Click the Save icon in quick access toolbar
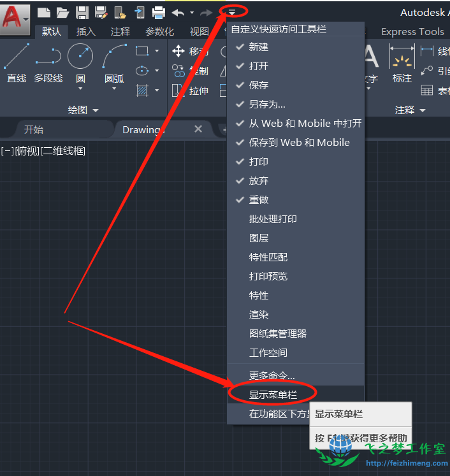The height and width of the screenshot is (476, 450). pyautogui.click(x=82, y=12)
